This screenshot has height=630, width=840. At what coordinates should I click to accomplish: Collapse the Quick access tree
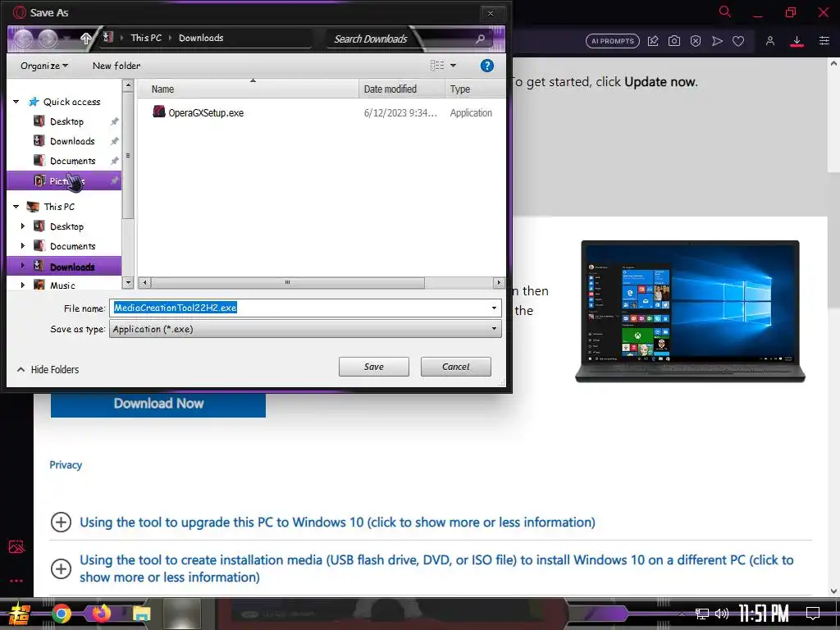click(16, 101)
